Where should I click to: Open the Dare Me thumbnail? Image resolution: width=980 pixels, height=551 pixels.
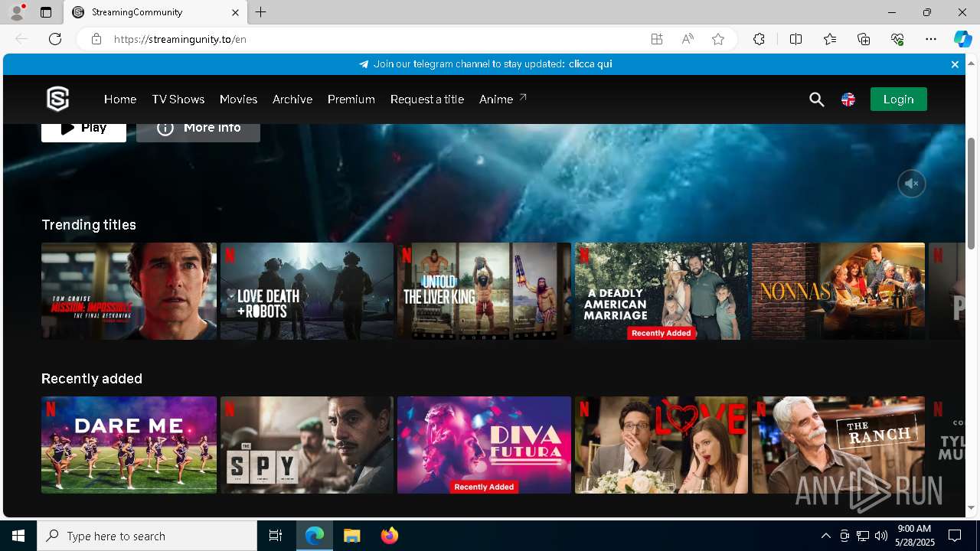pyautogui.click(x=129, y=445)
